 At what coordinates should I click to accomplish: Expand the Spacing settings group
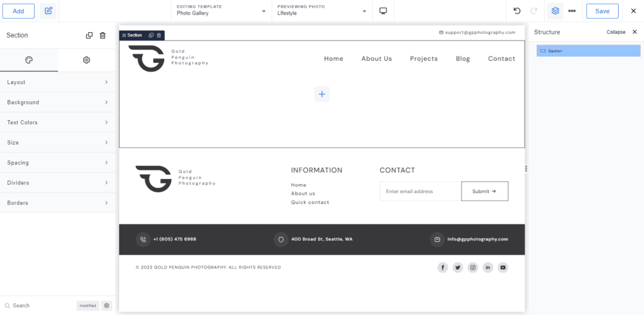[57, 163]
